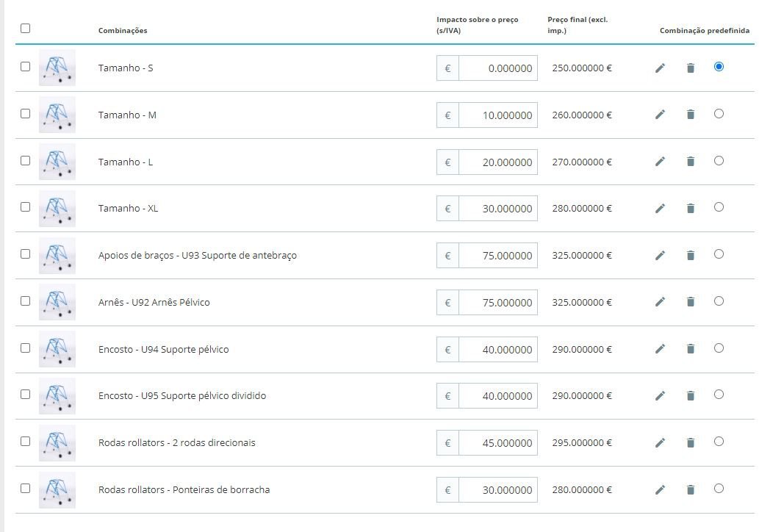Edit the Tamanho - S combination
This screenshot has height=532, width=759.
tap(660, 68)
